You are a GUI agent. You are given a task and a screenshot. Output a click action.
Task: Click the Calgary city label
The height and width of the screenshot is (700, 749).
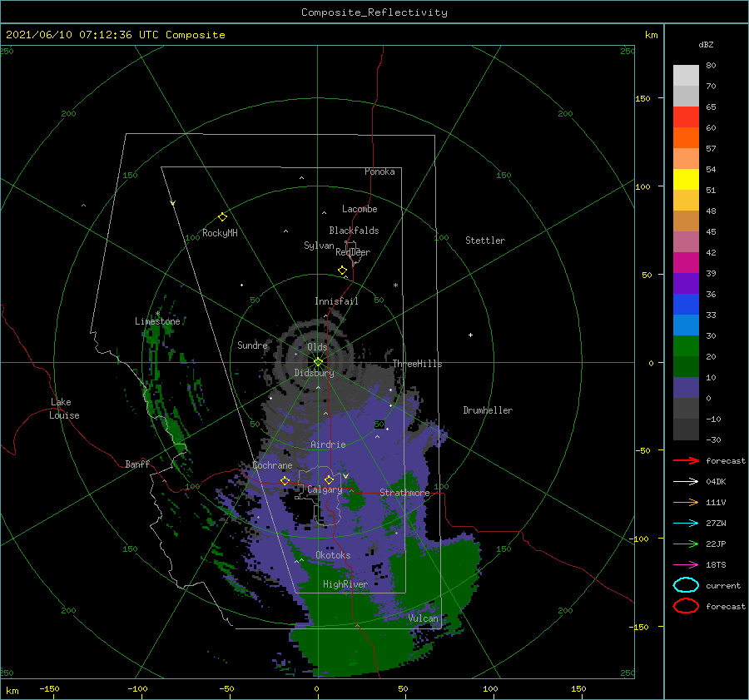click(325, 489)
